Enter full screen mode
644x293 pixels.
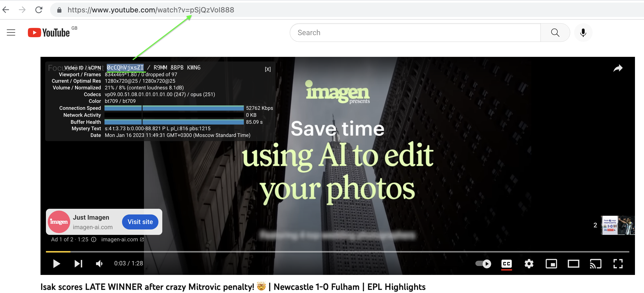[x=618, y=264]
